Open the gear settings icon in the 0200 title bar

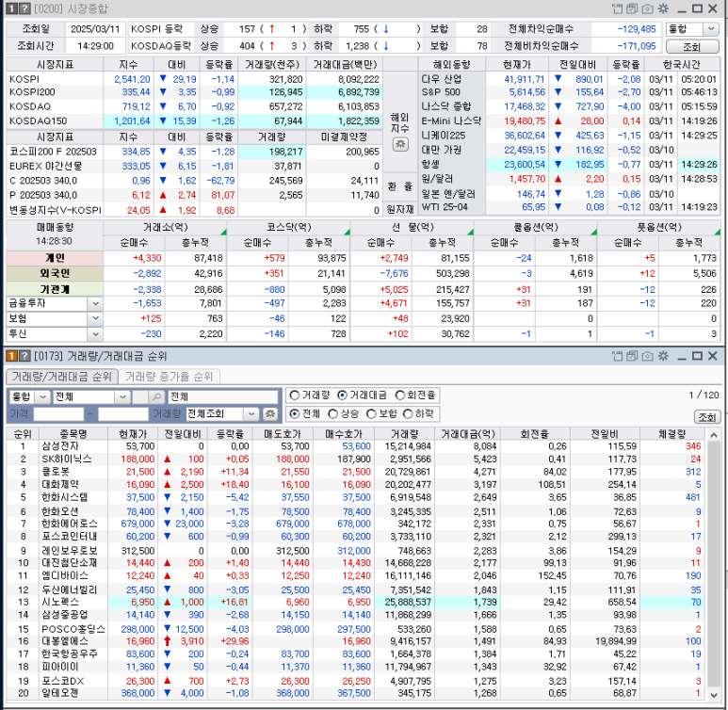pyautogui.click(x=663, y=8)
